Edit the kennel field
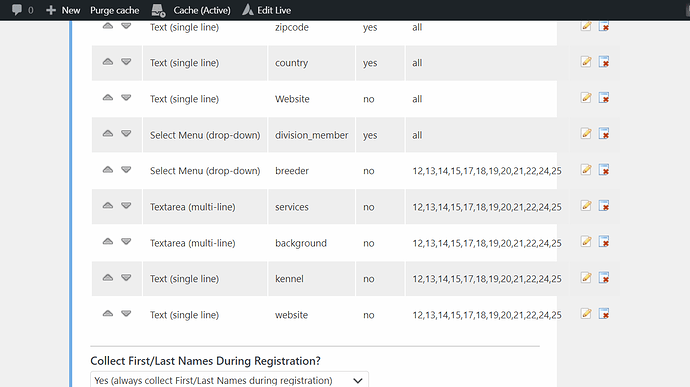The width and height of the screenshot is (690, 387). 586,277
